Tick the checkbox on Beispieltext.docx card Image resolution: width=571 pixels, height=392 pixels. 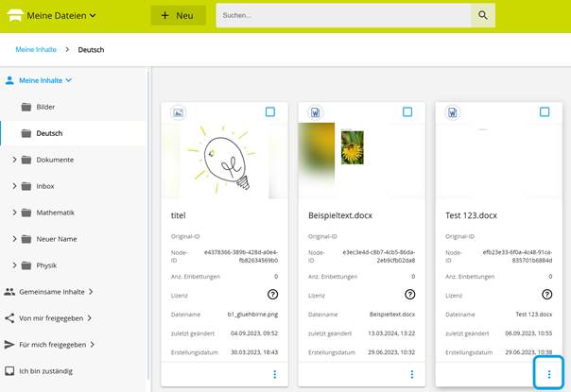click(x=407, y=111)
